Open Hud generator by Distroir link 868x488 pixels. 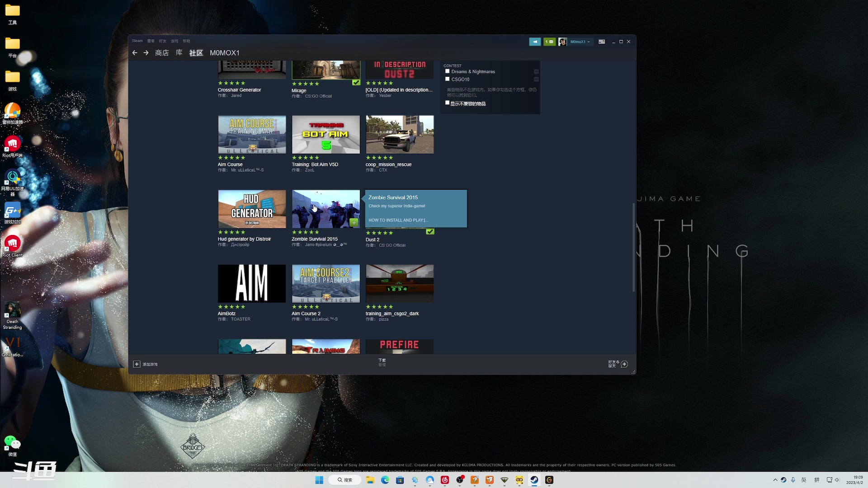click(244, 239)
